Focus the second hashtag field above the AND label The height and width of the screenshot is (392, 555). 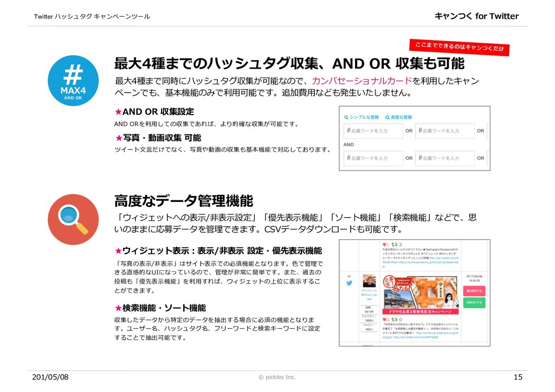[x=445, y=131]
